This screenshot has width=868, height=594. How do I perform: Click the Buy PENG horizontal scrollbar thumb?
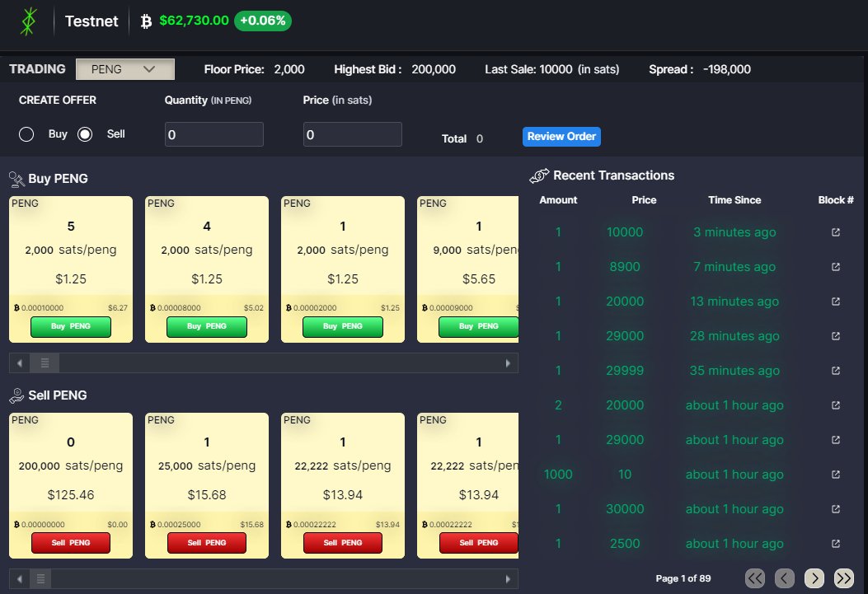45,363
